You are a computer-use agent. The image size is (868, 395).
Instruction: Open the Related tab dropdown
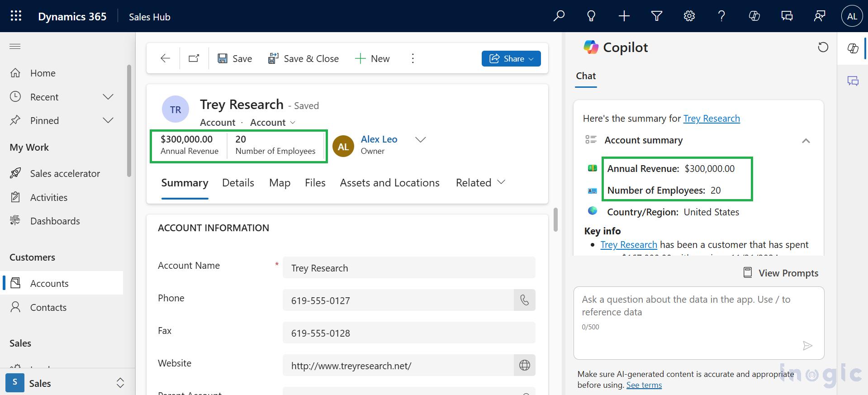tap(480, 183)
